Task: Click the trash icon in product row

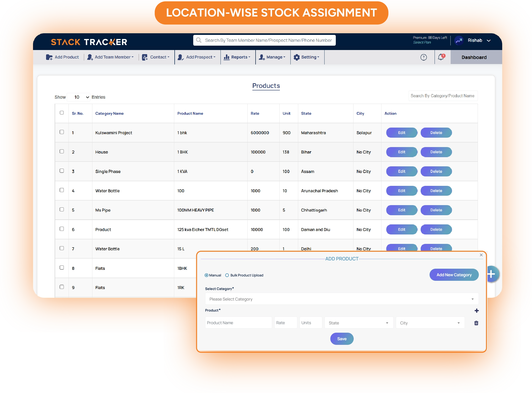Action: [476, 323]
